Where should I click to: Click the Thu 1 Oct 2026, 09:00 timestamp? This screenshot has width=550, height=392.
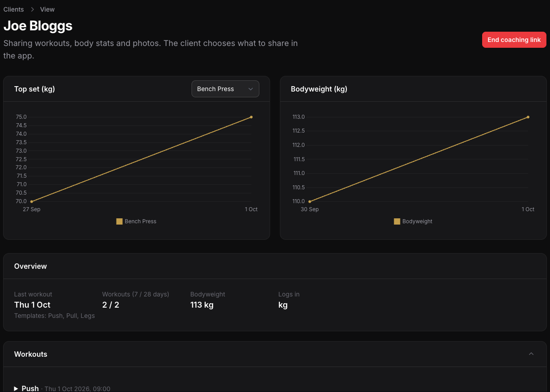[x=77, y=389]
